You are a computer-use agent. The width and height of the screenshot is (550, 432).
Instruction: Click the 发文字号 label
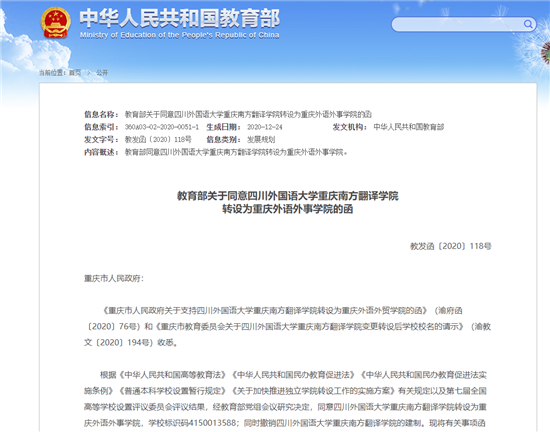(101, 140)
